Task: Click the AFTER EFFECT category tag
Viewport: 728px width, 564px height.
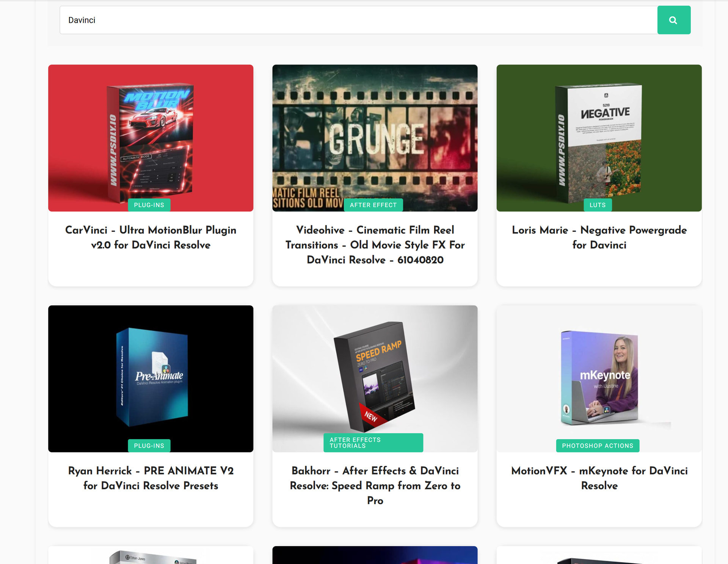Action: 373,205
